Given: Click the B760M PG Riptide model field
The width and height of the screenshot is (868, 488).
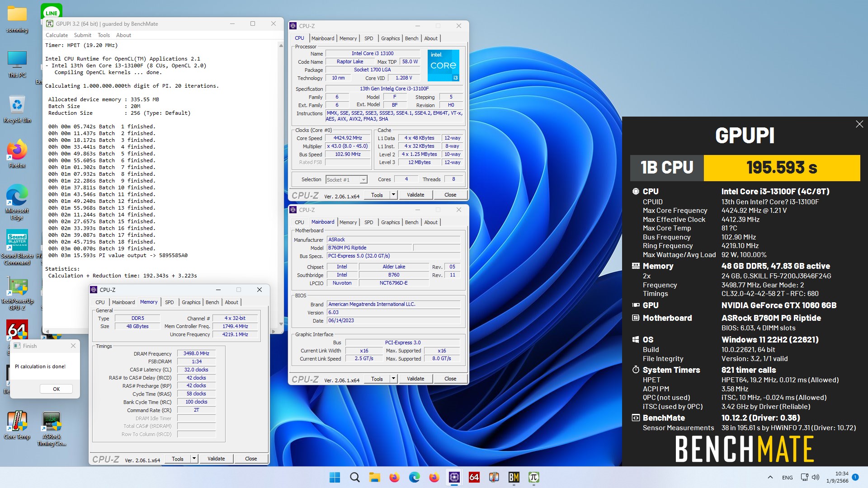Looking at the screenshot, I should tap(369, 248).
